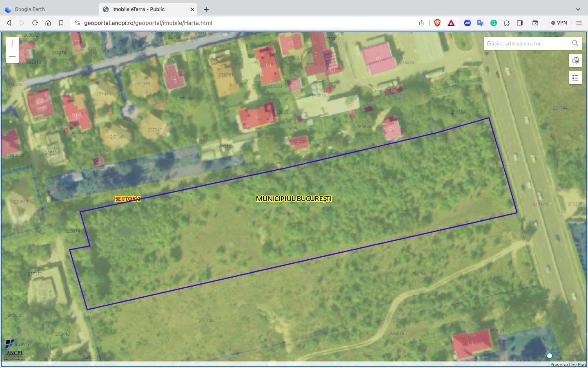Viewport: 588px width, 368px height.
Task: Select the Imobile eTerra - Public tab
Action: pos(143,9)
